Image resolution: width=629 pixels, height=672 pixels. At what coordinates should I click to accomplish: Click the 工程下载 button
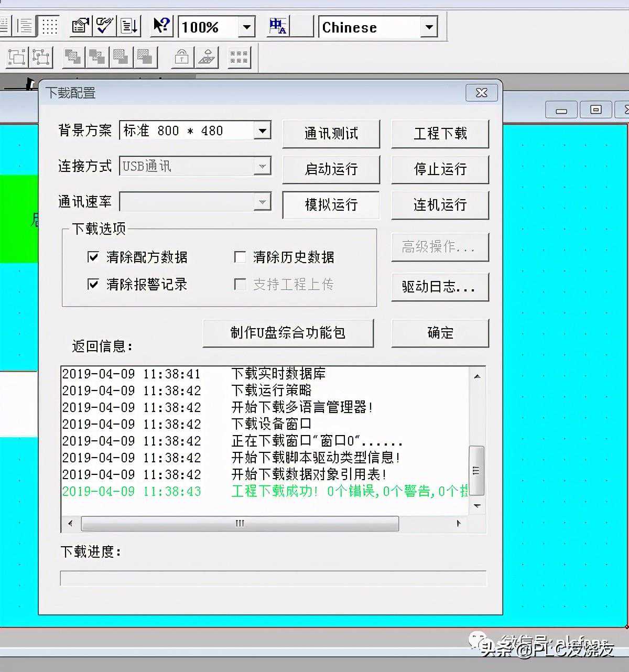point(440,134)
